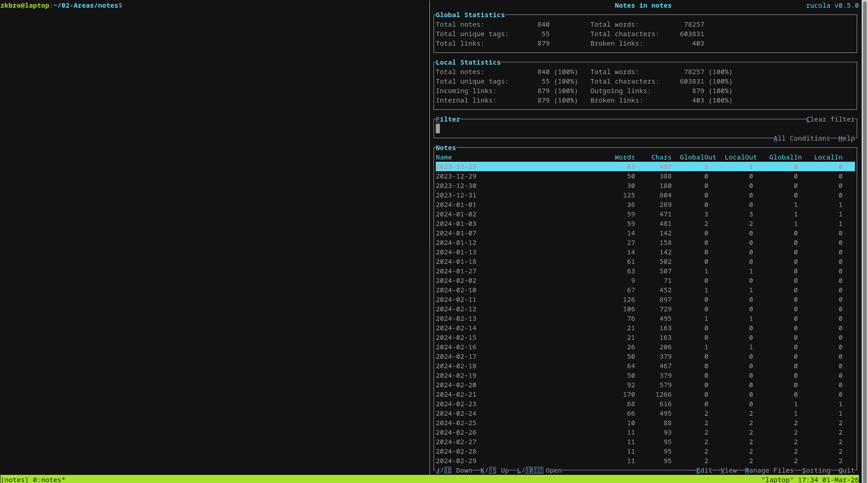Click the J Down navigation hint
This screenshot has width=868, height=483.
point(454,470)
